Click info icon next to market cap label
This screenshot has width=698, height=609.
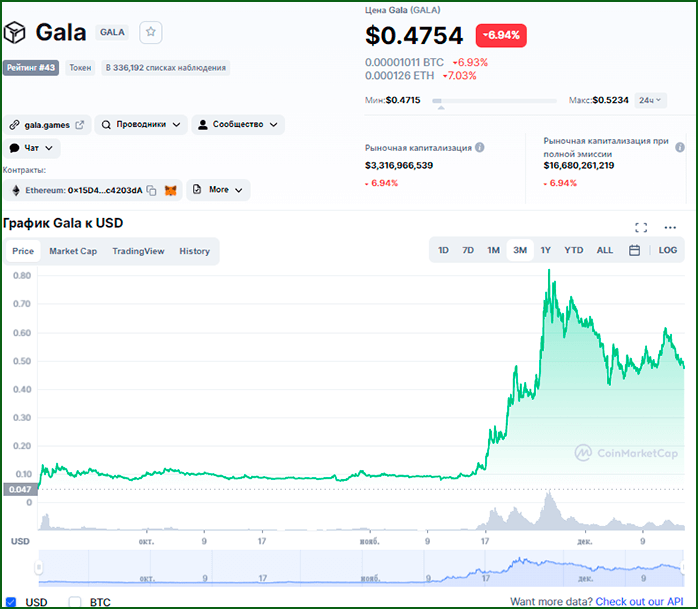click(479, 147)
